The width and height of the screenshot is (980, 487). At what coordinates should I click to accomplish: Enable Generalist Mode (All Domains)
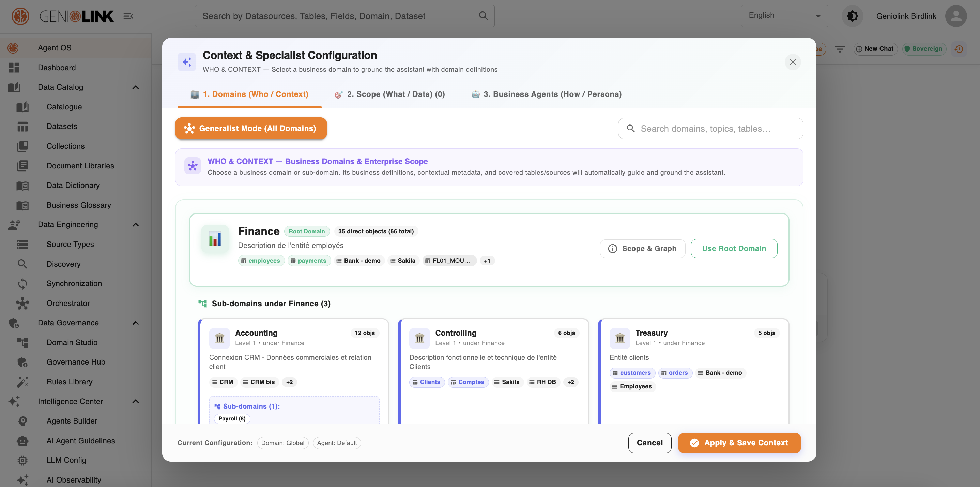tap(251, 128)
